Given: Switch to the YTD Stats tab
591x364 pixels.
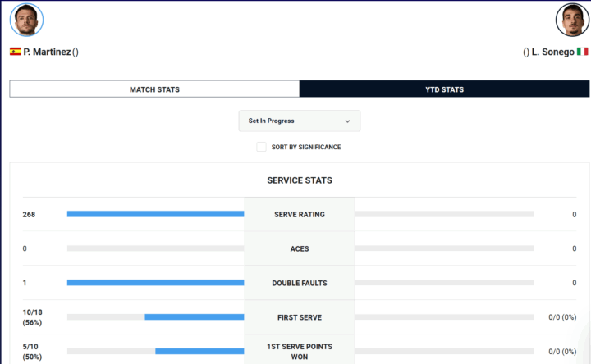Looking at the screenshot, I should (444, 89).
